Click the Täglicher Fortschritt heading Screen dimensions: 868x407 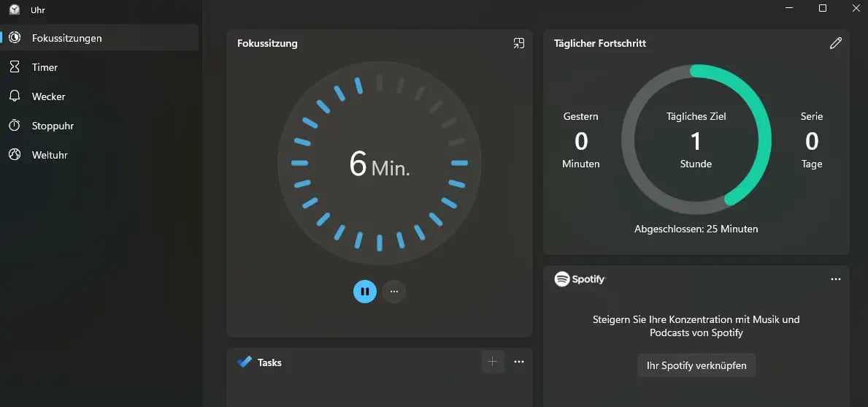click(600, 43)
